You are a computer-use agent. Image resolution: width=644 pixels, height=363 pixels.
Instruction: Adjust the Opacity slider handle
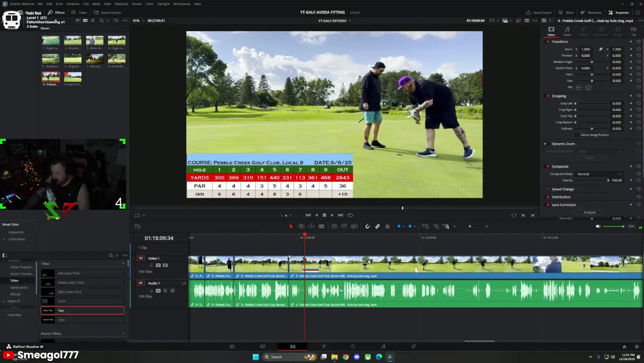608,180
